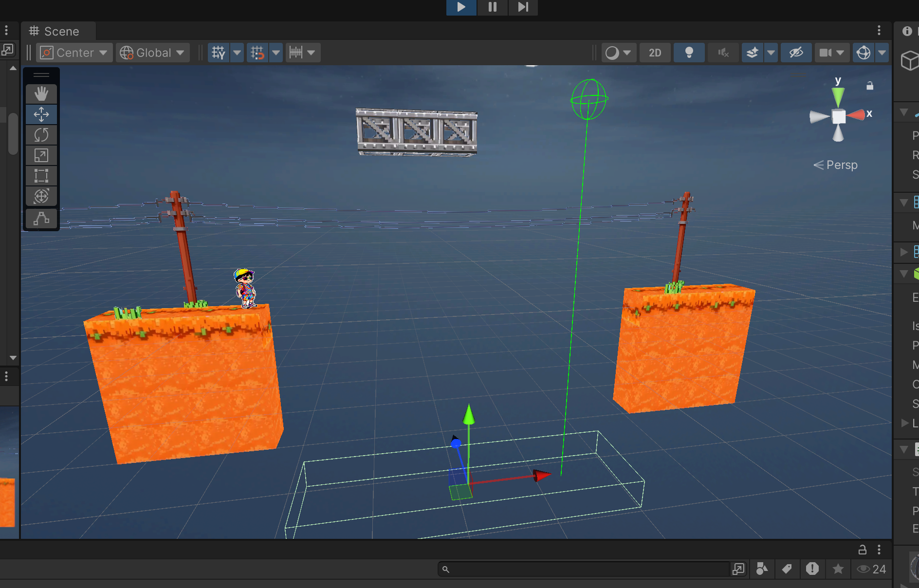The width and height of the screenshot is (919, 588).
Task: Toggle scene lighting bulb
Action: [x=689, y=53]
